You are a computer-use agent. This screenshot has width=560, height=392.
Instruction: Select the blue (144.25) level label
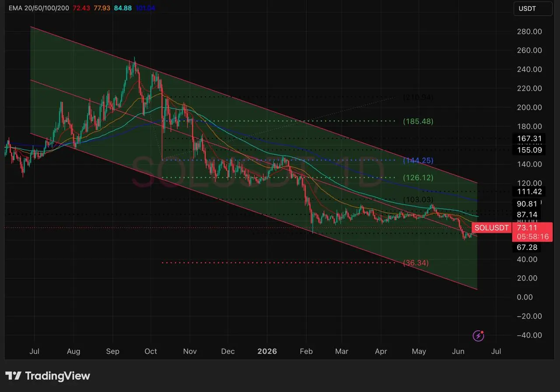click(x=418, y=161)
